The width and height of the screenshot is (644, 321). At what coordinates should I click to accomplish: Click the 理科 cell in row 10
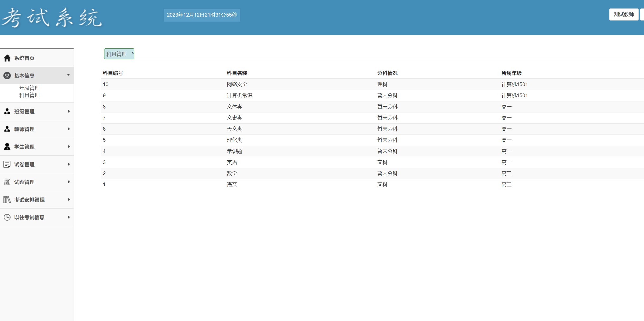tap(382, 85)
